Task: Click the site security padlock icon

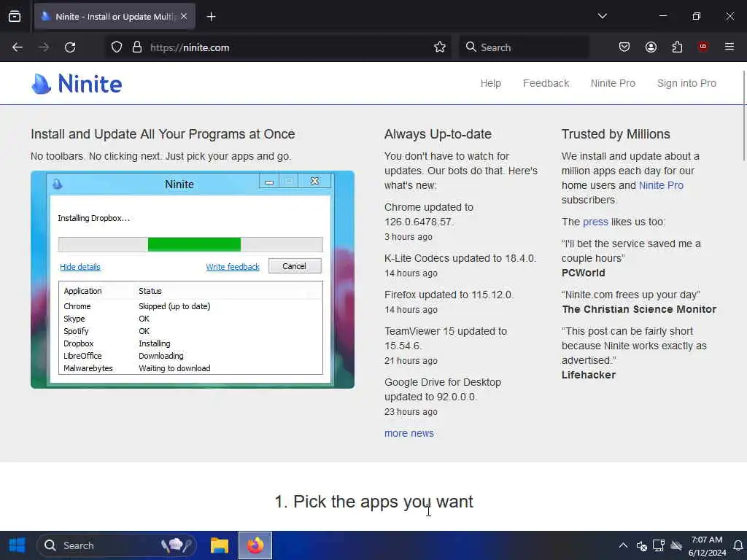Action: [x=137, y=47]
